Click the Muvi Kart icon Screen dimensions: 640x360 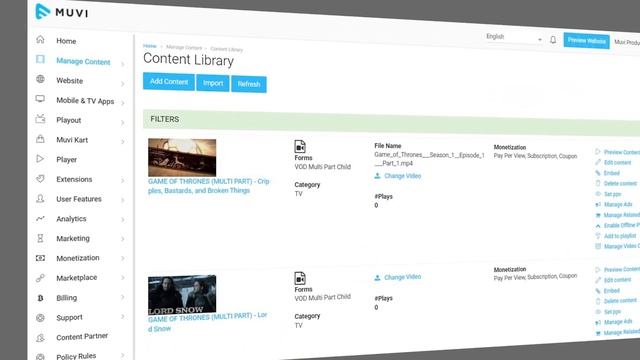point(40,139)
